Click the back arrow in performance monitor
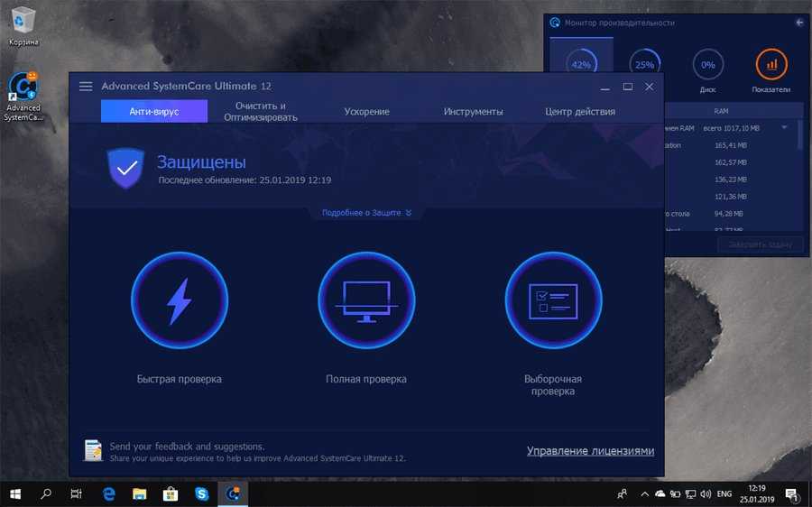The width and height of the screenshot is (812, 507). 798,23
